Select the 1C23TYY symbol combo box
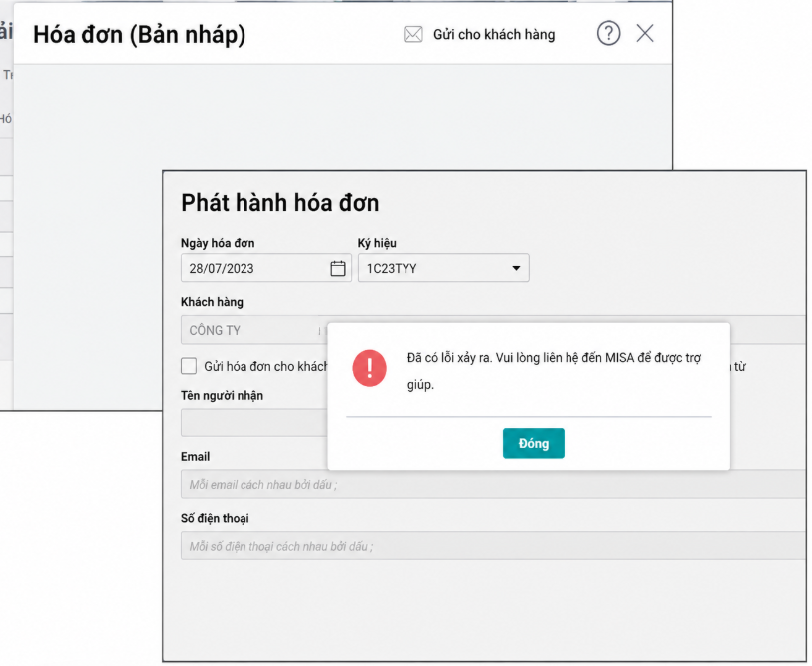Viewport: 812px width, 666px height. [x=443, y=268]
